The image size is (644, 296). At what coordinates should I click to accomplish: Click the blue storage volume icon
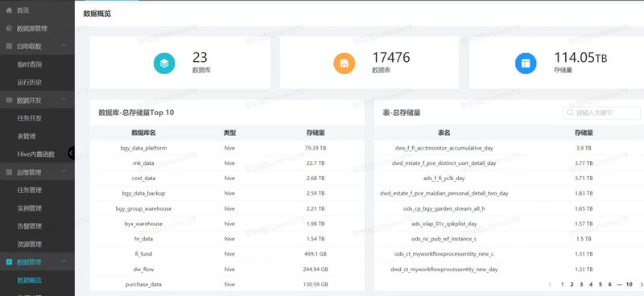click(526, 64)
